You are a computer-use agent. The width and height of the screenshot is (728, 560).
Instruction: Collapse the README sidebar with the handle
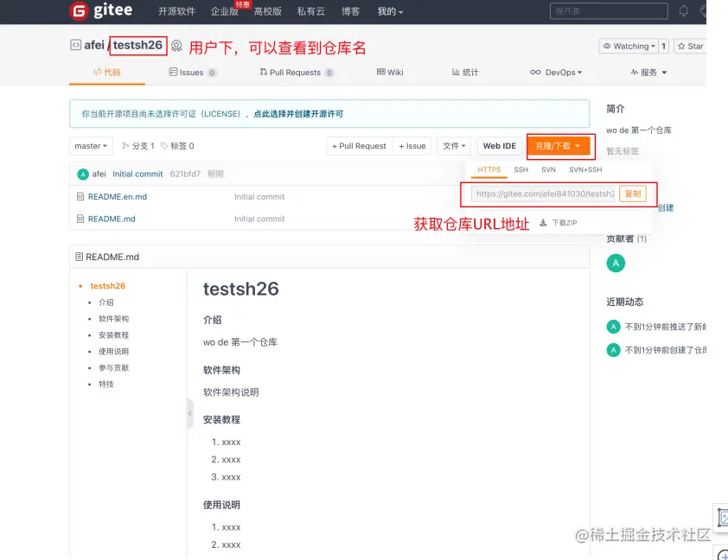point(190,413)
